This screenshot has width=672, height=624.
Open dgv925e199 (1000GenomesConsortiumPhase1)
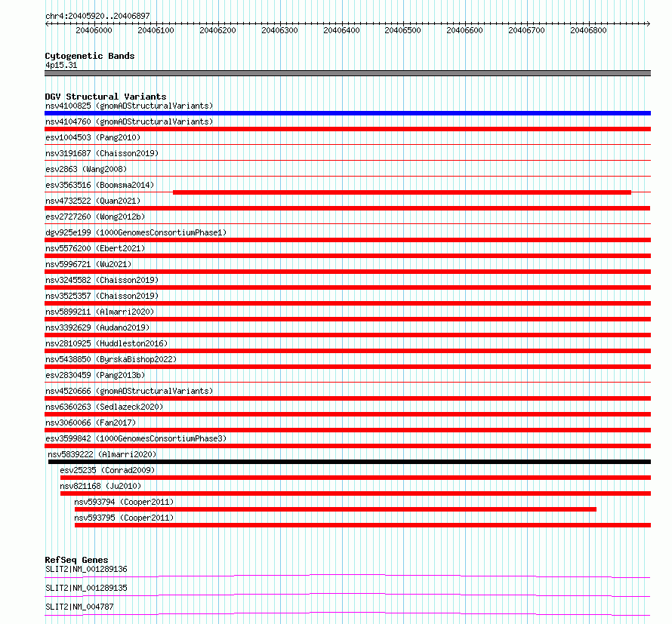[136, 232]
